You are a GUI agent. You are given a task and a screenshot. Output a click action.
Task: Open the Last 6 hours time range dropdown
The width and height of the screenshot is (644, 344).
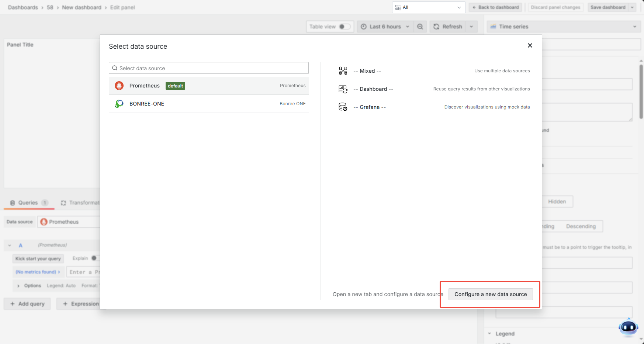(x=385, y=27)
